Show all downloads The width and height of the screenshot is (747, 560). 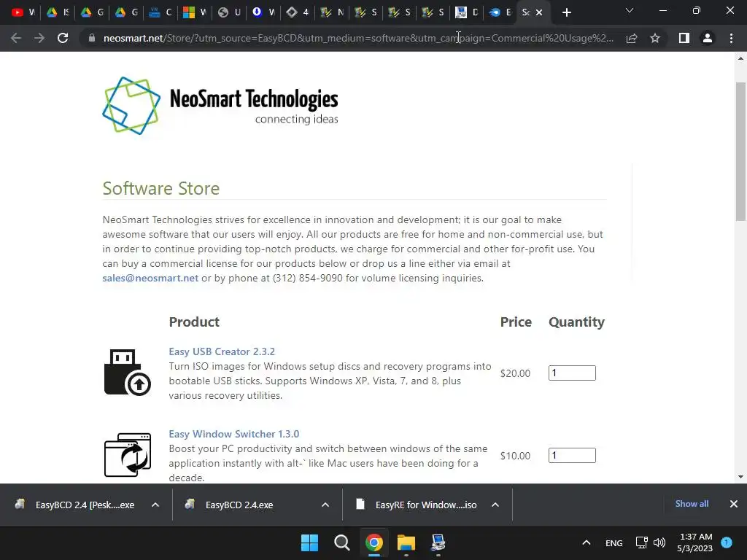tap(692, 504)
